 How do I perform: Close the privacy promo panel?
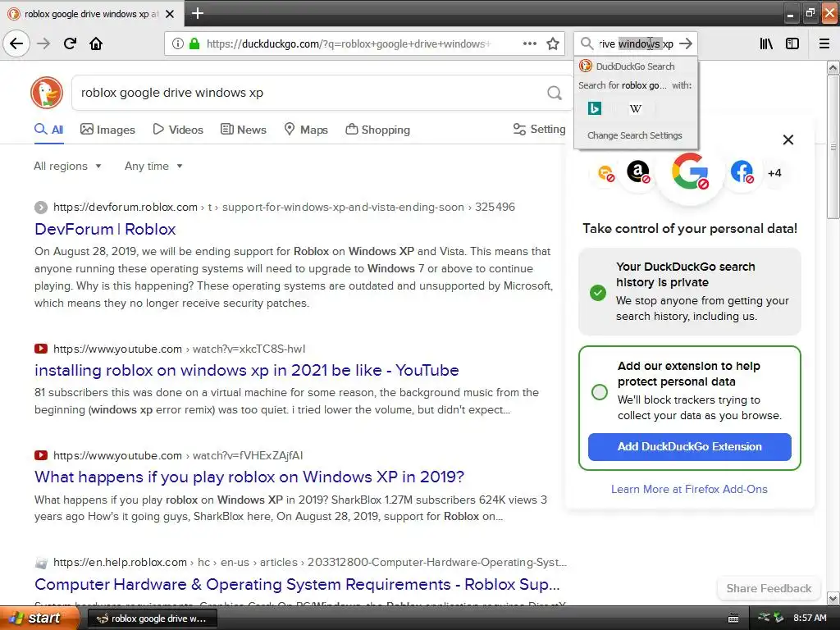788,139
